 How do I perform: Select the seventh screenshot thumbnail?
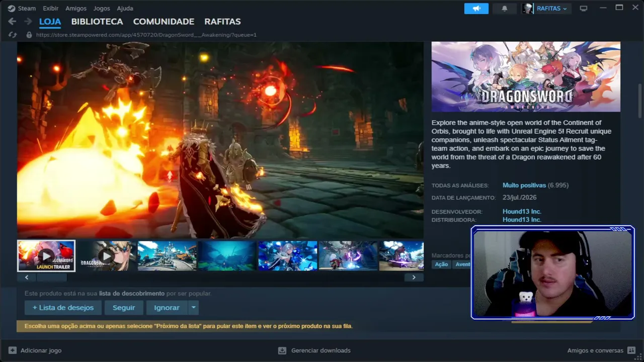(401, 256)
